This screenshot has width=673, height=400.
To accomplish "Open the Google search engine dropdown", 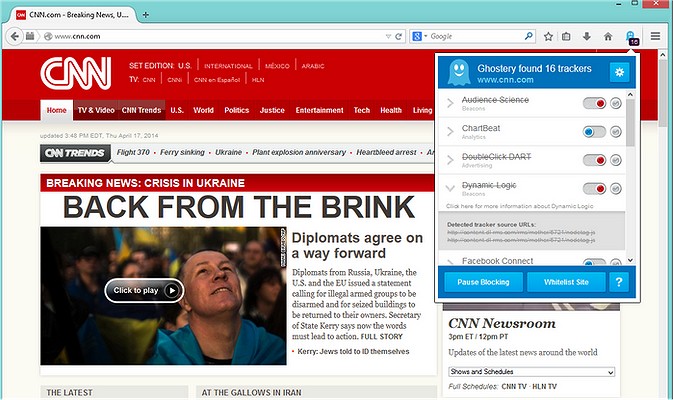I will point(420,36).
